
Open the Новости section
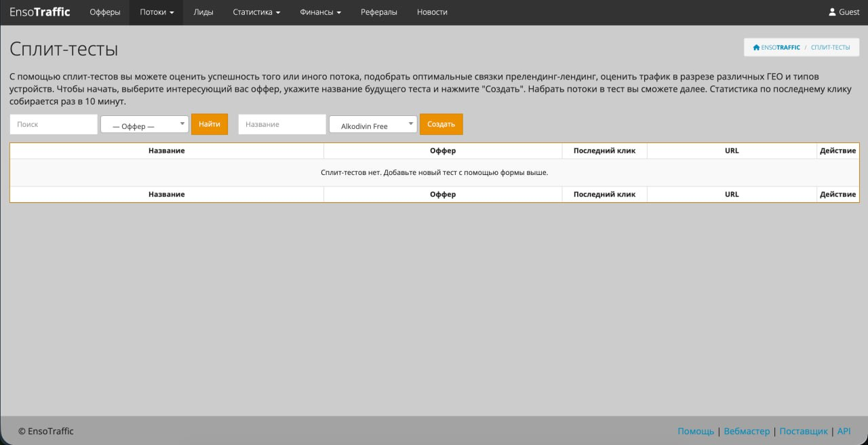coord(432,12)
